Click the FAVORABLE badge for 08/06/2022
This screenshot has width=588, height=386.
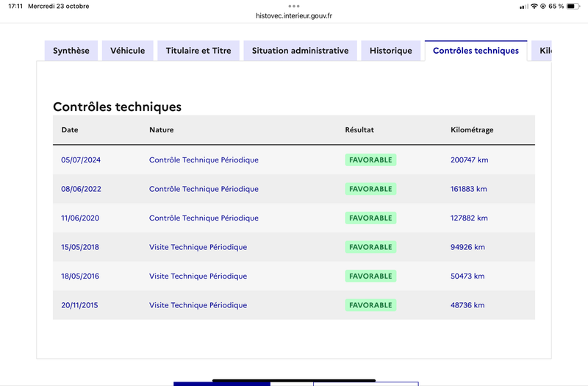click(x=370, y=189)
